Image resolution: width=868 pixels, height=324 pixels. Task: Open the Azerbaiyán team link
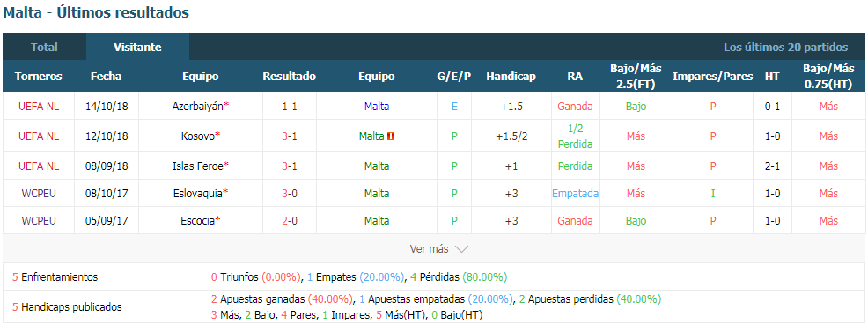click(x=197, y=107)
